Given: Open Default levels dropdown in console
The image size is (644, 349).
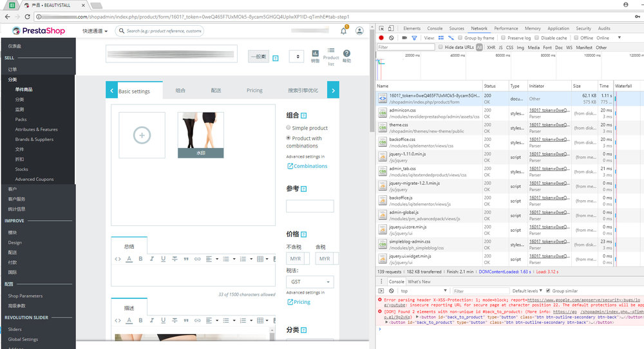Looking at the screenshot, I should click(x=527, y=290).
